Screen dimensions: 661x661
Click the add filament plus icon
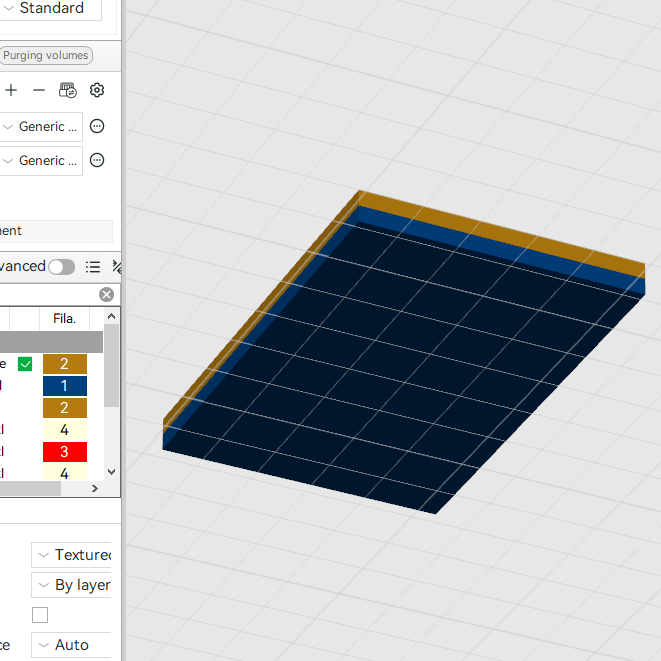(x=11, y=90)
